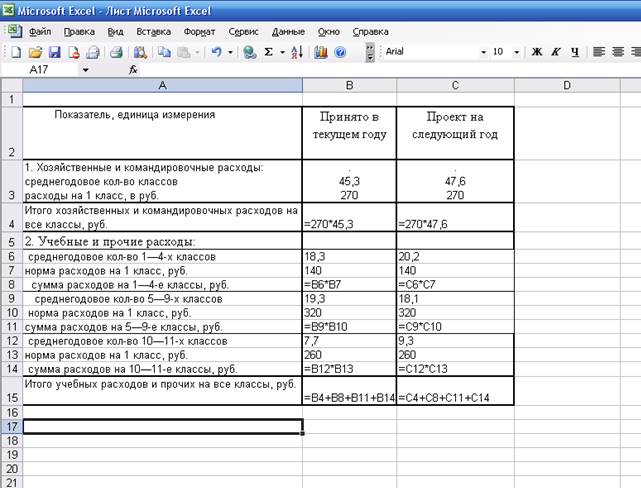Click the AutoSum sigma icon
Screen dimensions: 641x488
coord(269,52)
